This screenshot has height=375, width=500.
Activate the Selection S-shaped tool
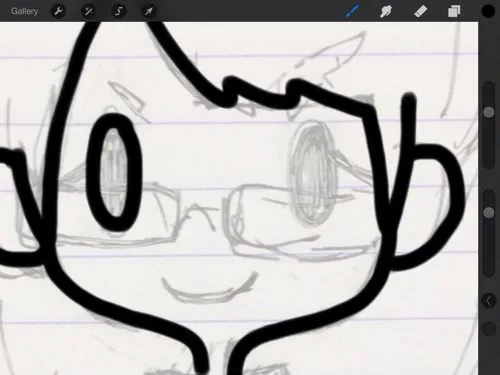[x=119, y=11]
